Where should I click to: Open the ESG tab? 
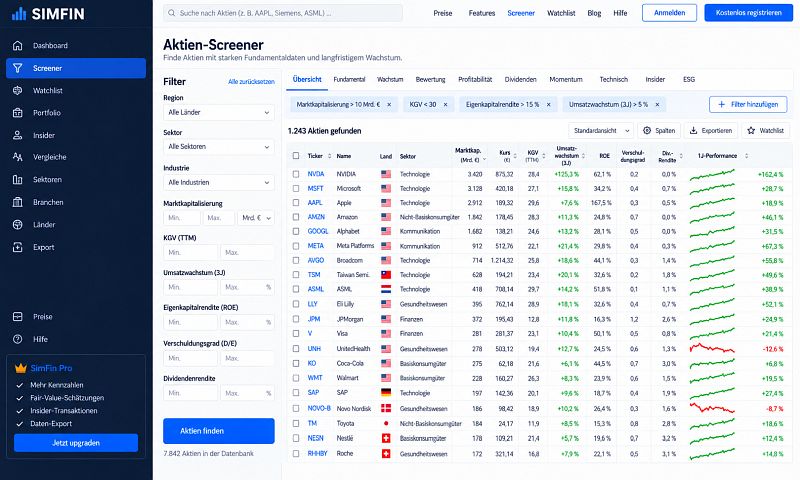[689, 80]
